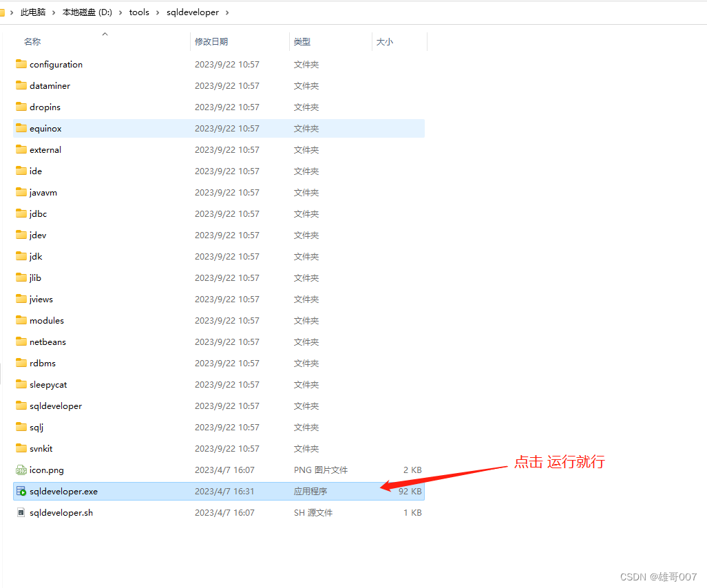The height and width of the screenshot is (588, 707).
Task: Click the sqldeveloper breadcrumb segment
Action: tap(193, 12)
